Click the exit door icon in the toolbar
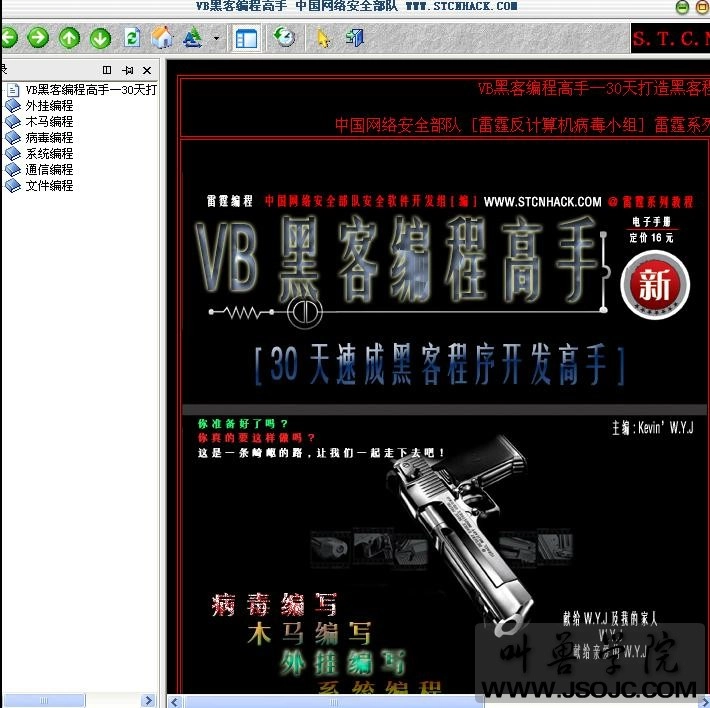Image resolution: width=710 pixels, height=708 pixels. coord(355,38)
